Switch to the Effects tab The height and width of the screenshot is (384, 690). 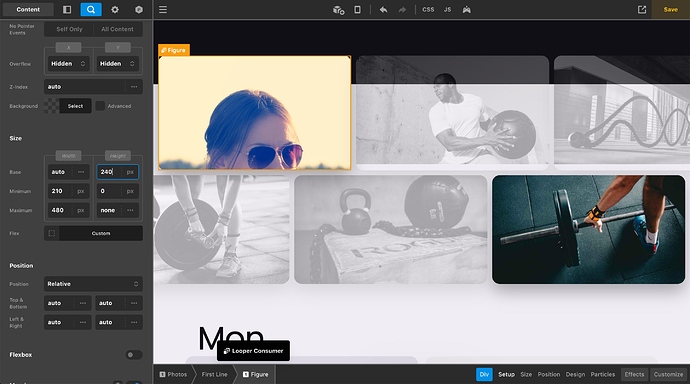point(634,374)
